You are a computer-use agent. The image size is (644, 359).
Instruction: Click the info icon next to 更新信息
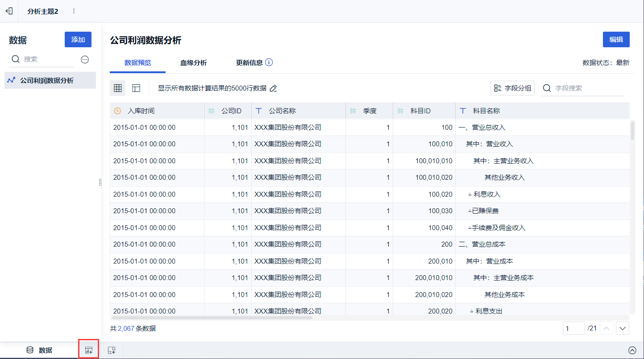(x=269, y=62)
